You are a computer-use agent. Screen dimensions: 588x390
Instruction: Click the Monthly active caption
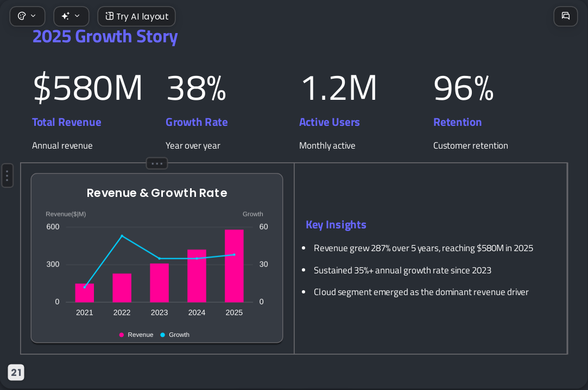(x=327, y=146)
